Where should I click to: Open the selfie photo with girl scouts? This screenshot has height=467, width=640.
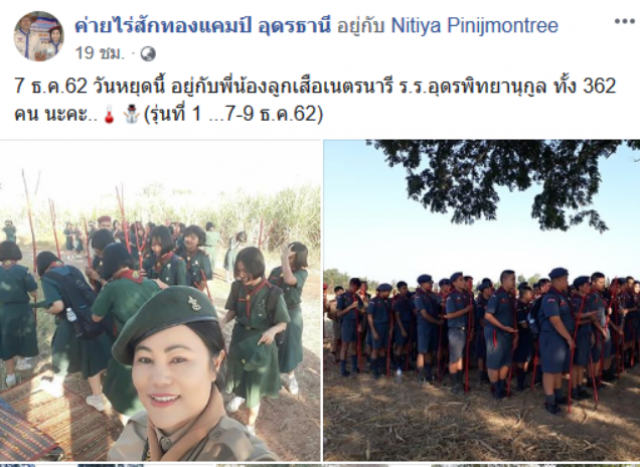(160, 300)
